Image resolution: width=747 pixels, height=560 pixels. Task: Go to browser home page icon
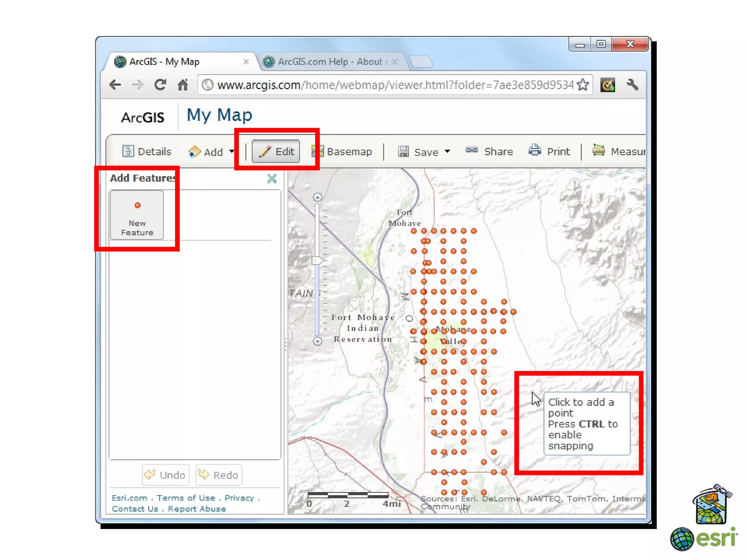(x=182, y=85)
